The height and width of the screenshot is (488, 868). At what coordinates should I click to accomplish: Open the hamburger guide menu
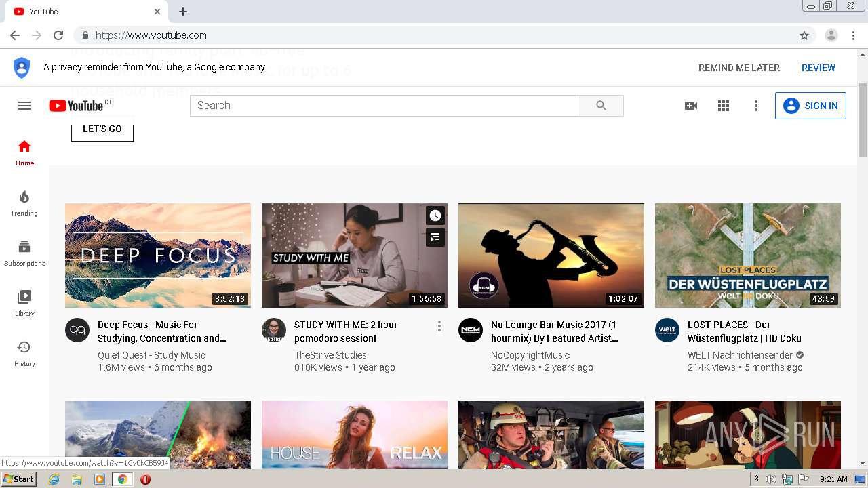(24, 106)
